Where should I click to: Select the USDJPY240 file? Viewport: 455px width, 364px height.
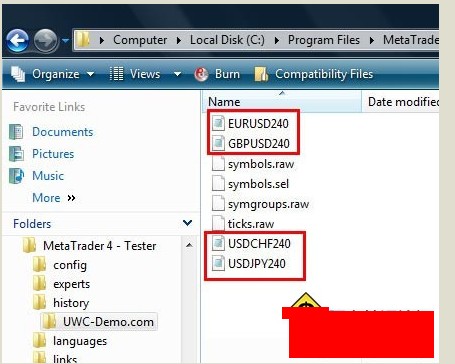tap(257, 264)
